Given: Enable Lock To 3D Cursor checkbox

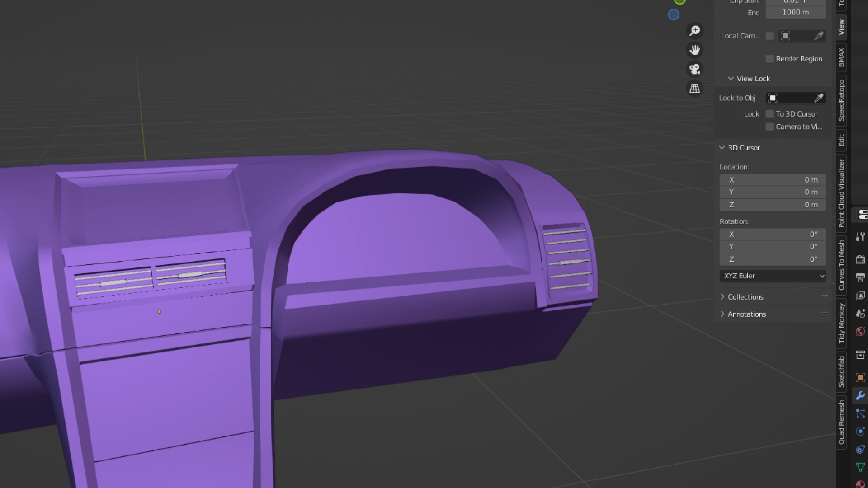Looking at the screenshot, I should pyautogui.click(x=769, y=114).
